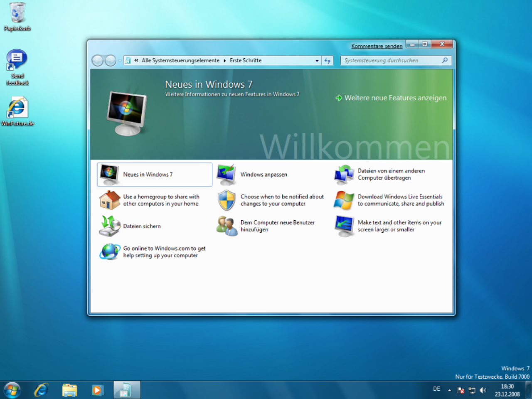Viewport: 532px width, 399px height.
Task: Click the address bar refresh button
Action: pos(328,61)
